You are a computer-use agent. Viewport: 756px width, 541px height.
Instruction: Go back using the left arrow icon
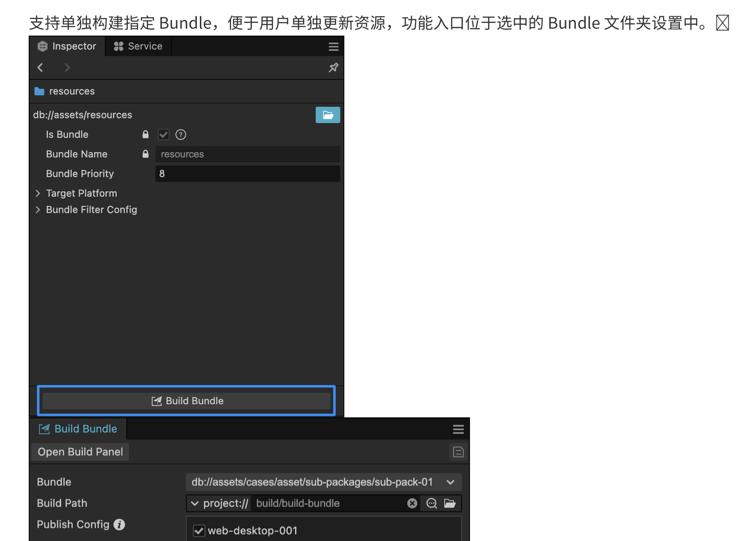click(41, 68)
